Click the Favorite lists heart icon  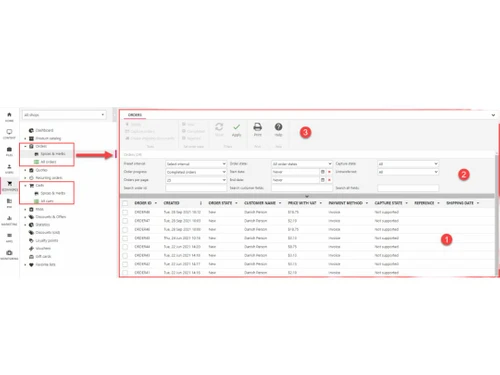(x=31, y=265)
